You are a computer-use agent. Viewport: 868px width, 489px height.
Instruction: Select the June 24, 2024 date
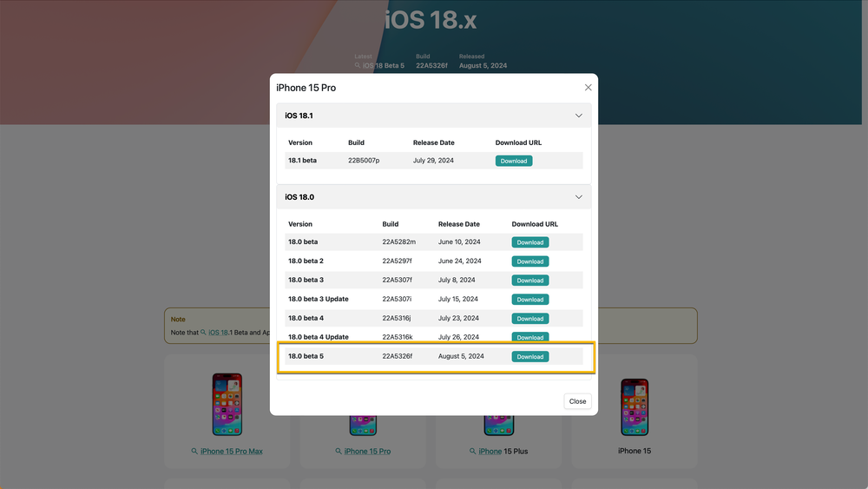coord(459,261)
